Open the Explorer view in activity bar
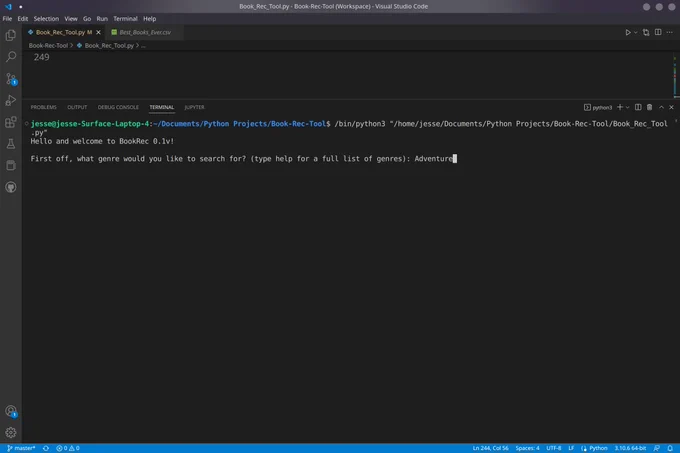Screen dimensions: 680x453 coord(11,35)
